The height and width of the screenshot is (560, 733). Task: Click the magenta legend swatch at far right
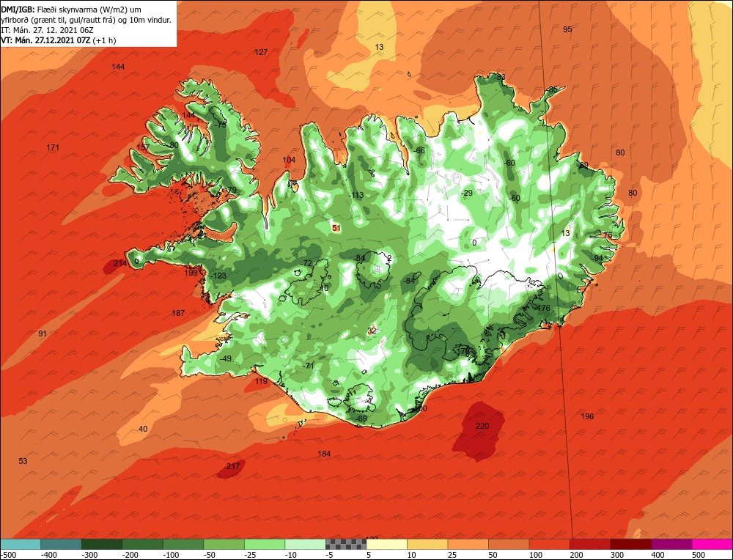click(712, 544)
